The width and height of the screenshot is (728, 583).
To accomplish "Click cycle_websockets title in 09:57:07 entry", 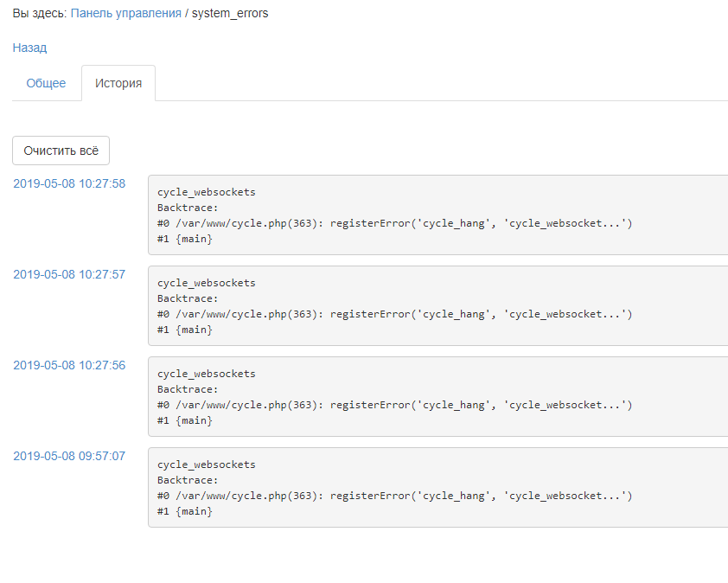I will pyautogui.click(x=206, y=464).
